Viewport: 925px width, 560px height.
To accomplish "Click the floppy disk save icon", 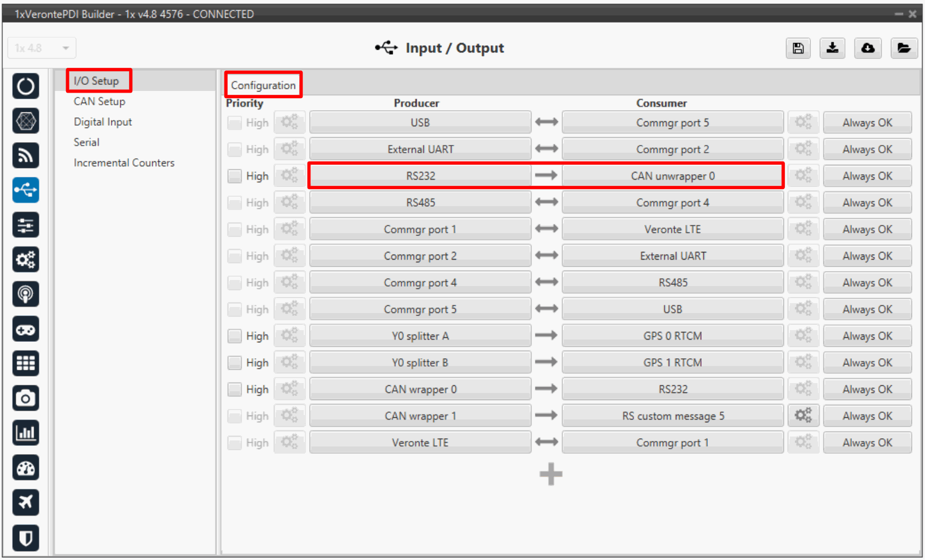I will coord(798,49).
